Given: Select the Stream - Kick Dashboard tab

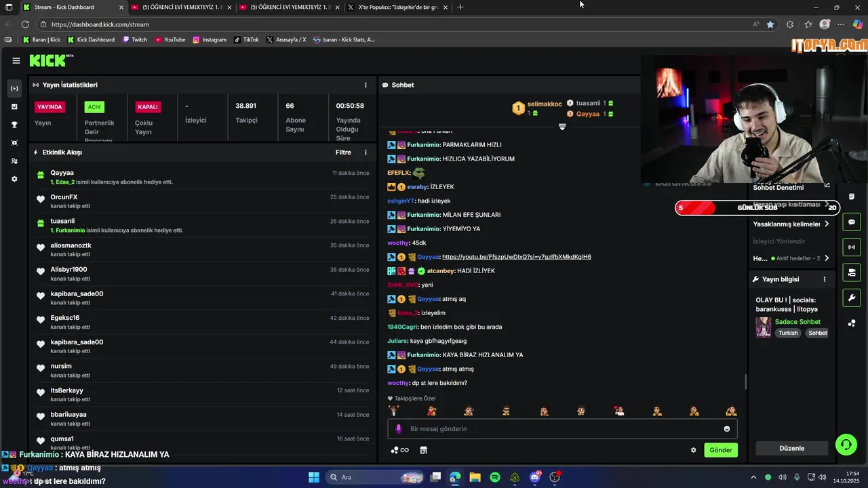Looking at the screenshot, I should [x=73, y=7].
